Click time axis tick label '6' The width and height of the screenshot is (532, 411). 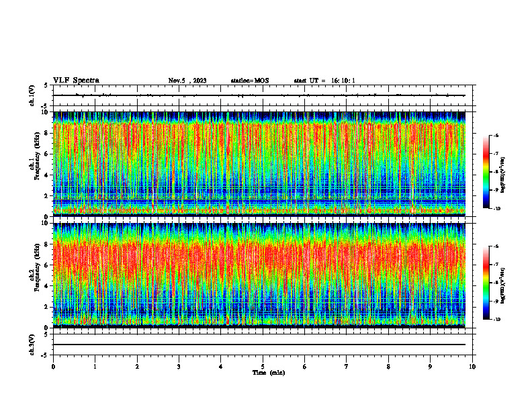click(x=305, y=367)
